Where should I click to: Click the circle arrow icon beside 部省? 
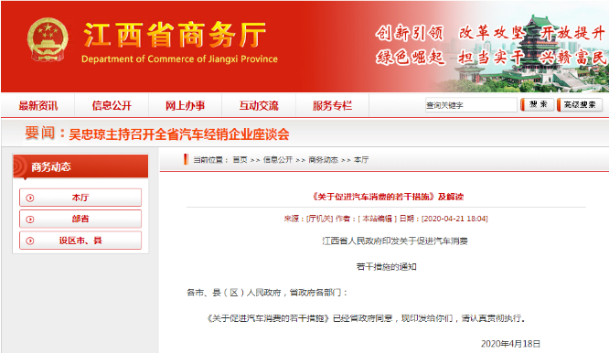(x=30, y=219)
